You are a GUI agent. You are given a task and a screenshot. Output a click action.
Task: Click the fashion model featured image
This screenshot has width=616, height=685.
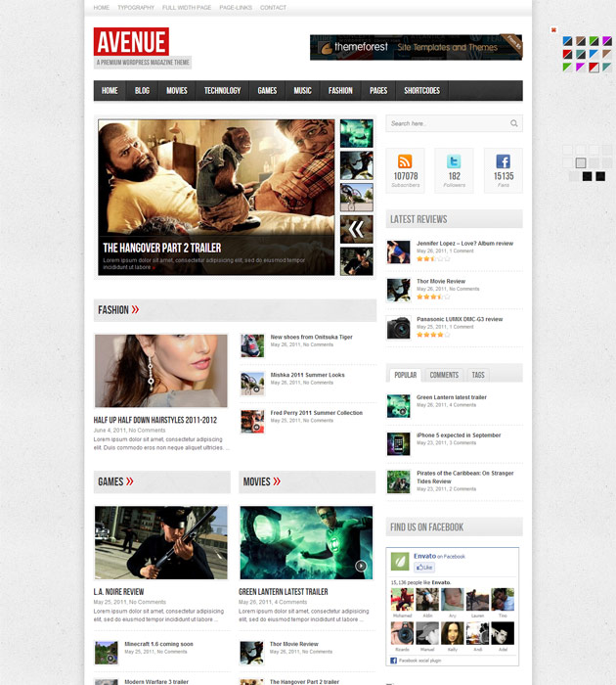[x=161, y=371]
